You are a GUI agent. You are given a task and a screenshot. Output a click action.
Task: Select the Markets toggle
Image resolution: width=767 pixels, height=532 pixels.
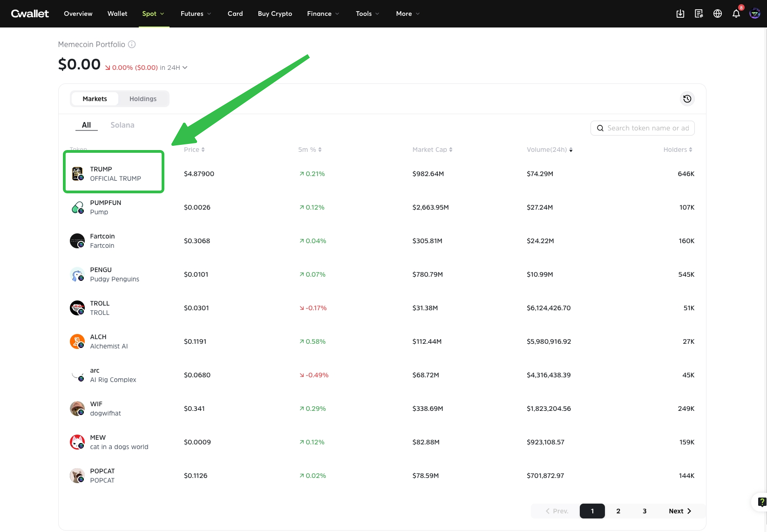click(x=95, y=99)
